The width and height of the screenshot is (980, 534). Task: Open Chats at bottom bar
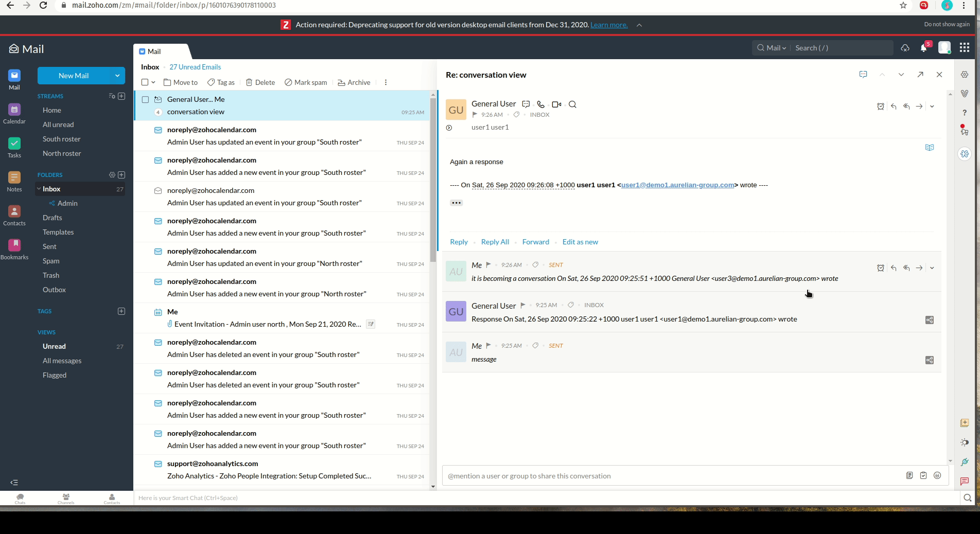pos(20,498)
